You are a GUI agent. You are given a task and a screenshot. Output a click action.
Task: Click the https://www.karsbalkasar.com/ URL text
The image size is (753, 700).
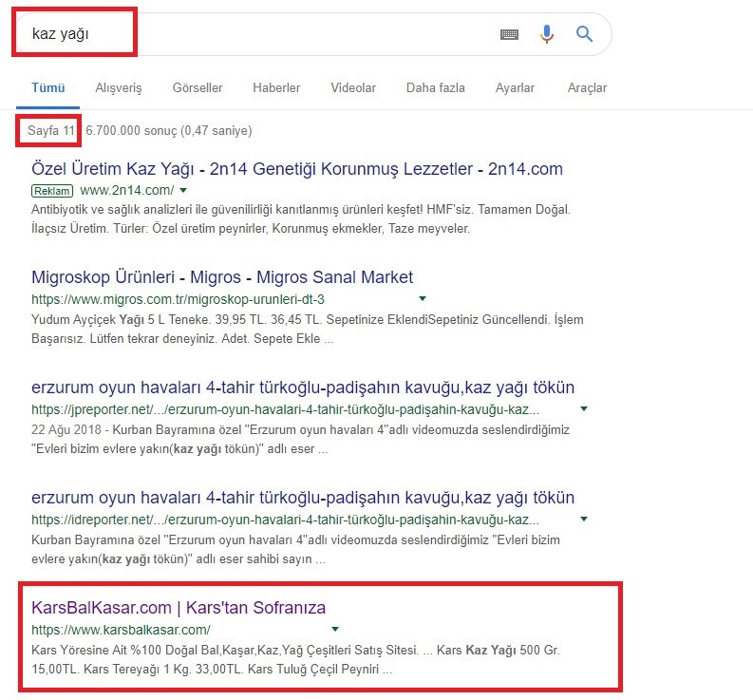(x=121, y=630)
